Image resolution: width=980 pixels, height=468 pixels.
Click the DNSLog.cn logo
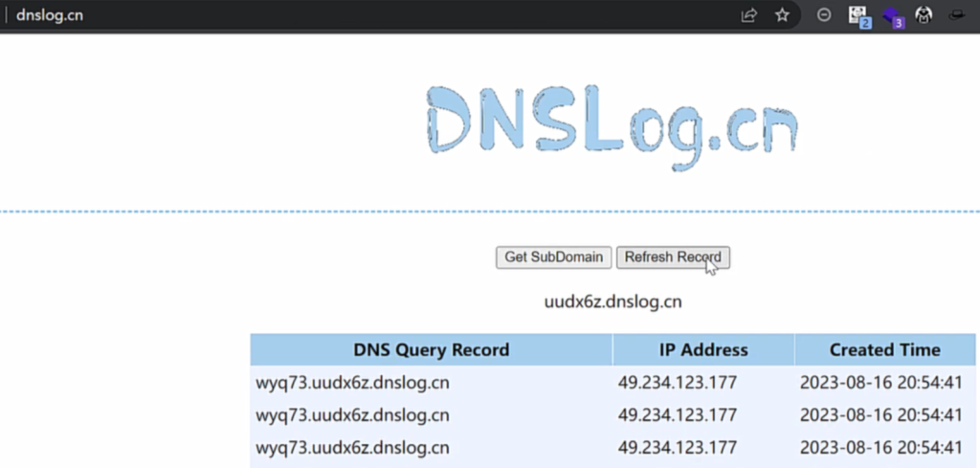(x=612, y=127)
